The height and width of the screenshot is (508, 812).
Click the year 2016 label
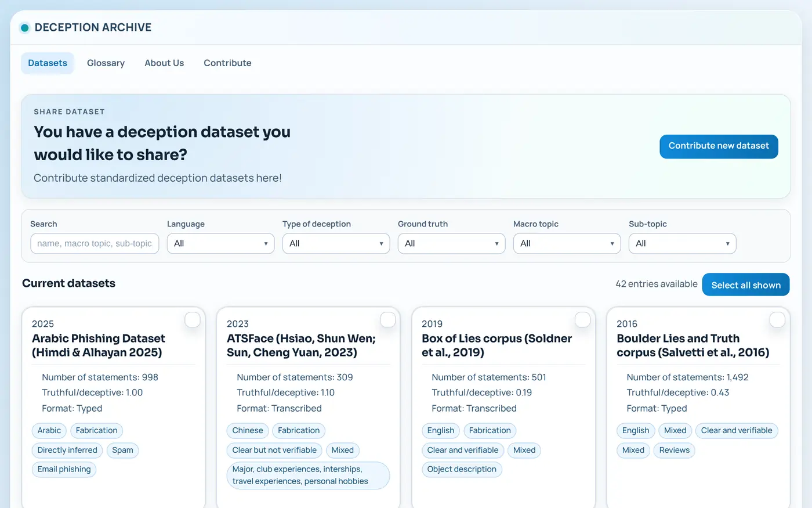[627, 324]
